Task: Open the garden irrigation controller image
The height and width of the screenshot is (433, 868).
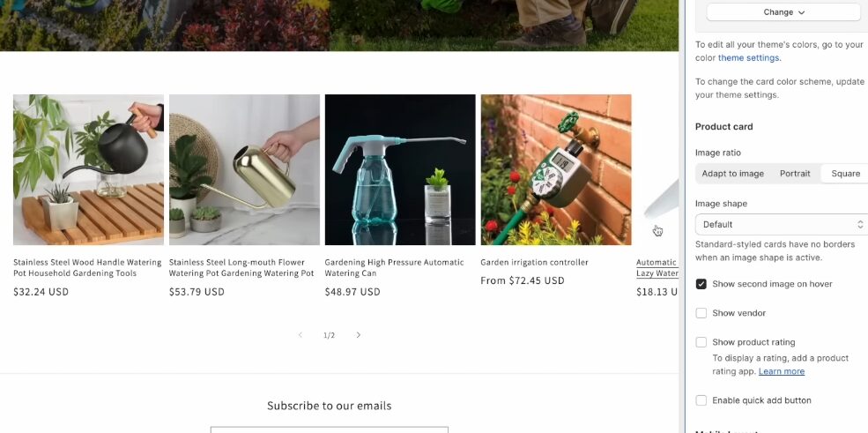Action: tap(556, 169)
